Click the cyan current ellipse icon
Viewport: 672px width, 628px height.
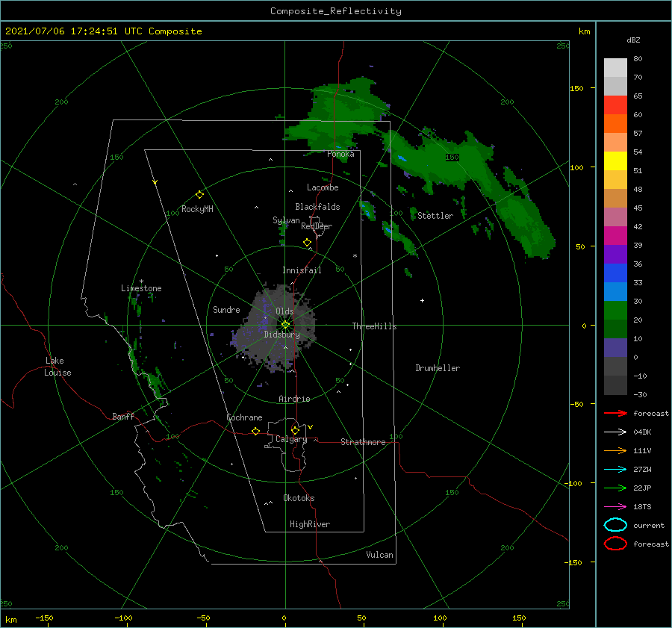615,525
